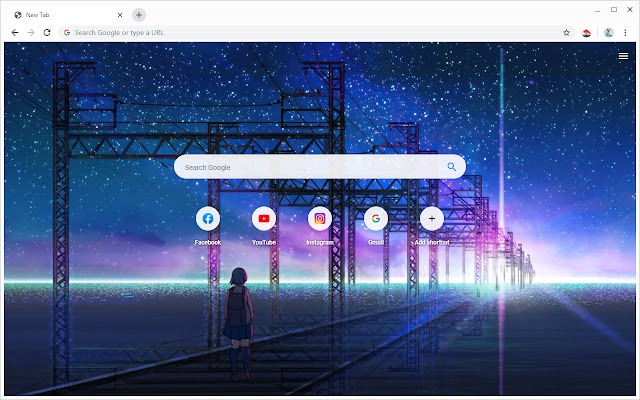Bookmark this page with the star icon
The height and width of the screenshot is (400, 640).
(x=566, y=33)
